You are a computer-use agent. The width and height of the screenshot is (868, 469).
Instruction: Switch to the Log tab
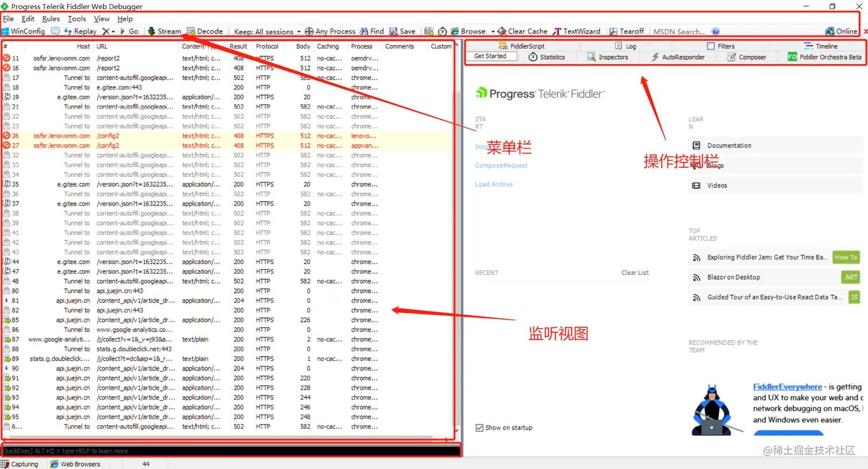pyautogui.click(x=626, y=46)
